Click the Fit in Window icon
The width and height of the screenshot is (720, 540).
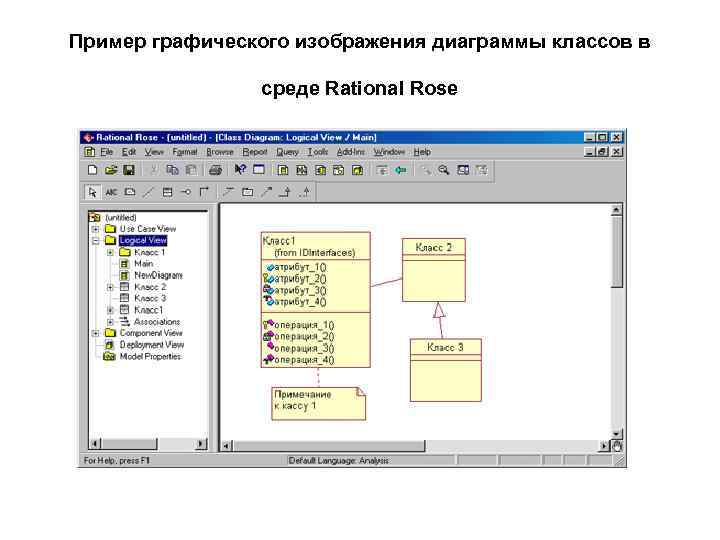(x=463, y=170)
